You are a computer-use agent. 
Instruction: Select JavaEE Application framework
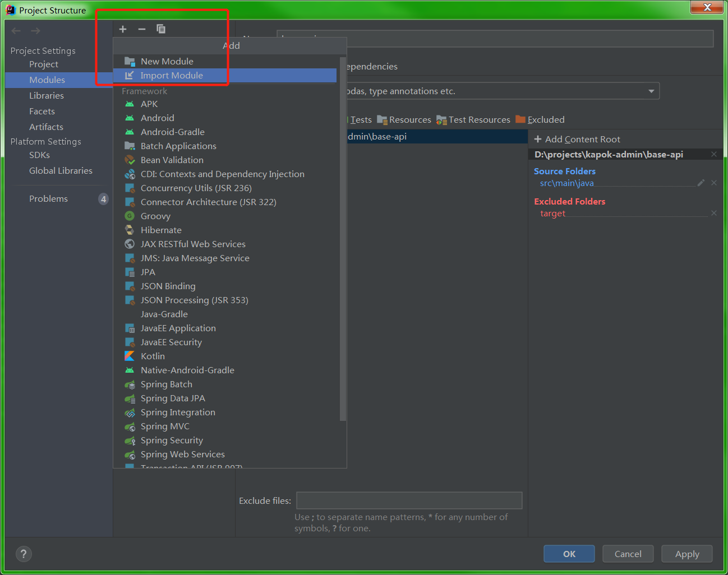pos(226,328)
